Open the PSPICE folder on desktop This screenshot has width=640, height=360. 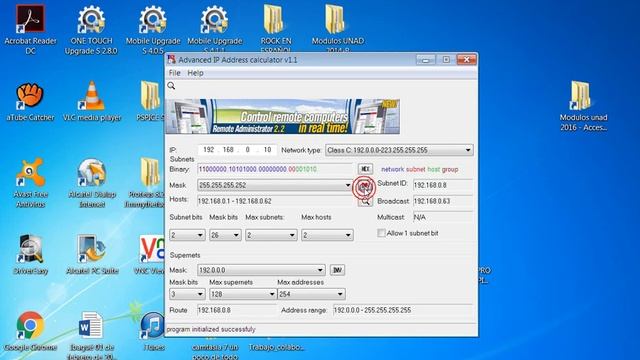pyautogui.click(x=150, y=101)
